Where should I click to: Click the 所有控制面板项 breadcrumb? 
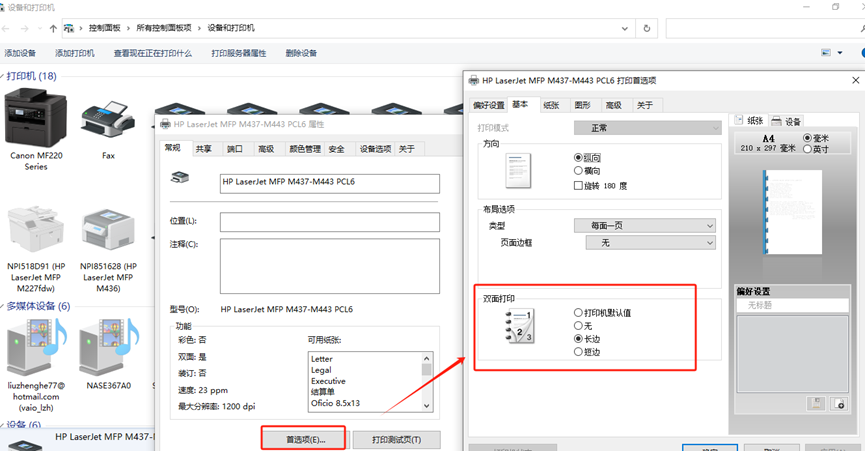[x=164, y=28]
